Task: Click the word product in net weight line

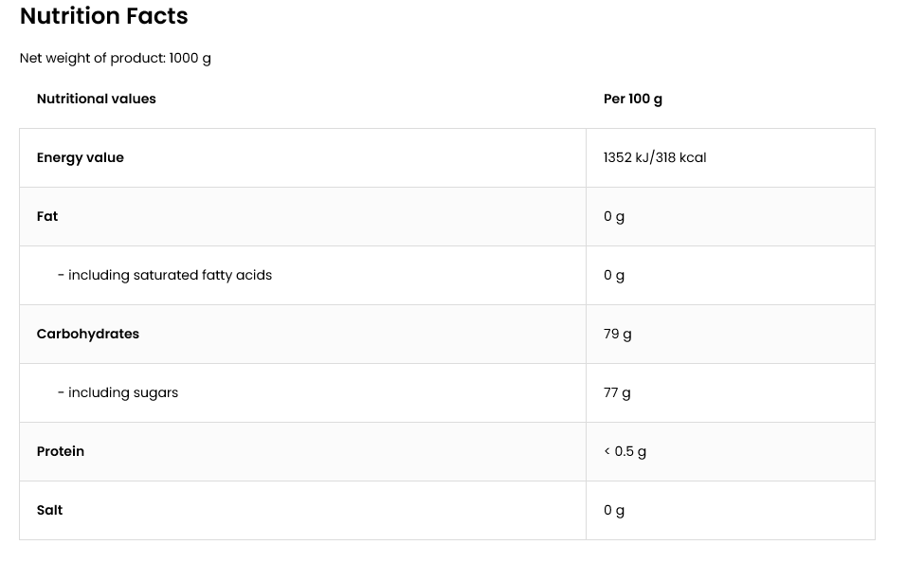Action: point(138,59)
